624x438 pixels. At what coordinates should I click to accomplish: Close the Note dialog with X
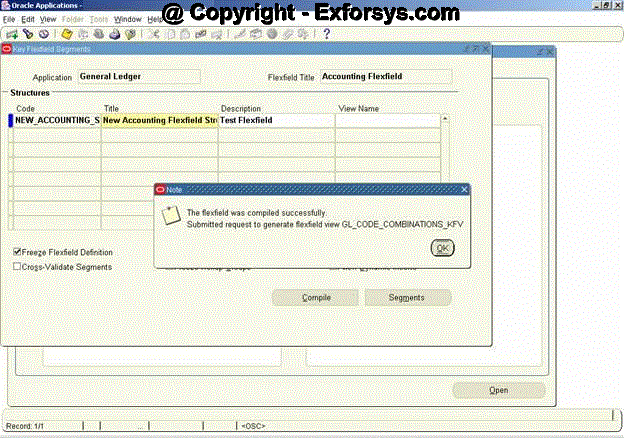(x=464, y=188)
